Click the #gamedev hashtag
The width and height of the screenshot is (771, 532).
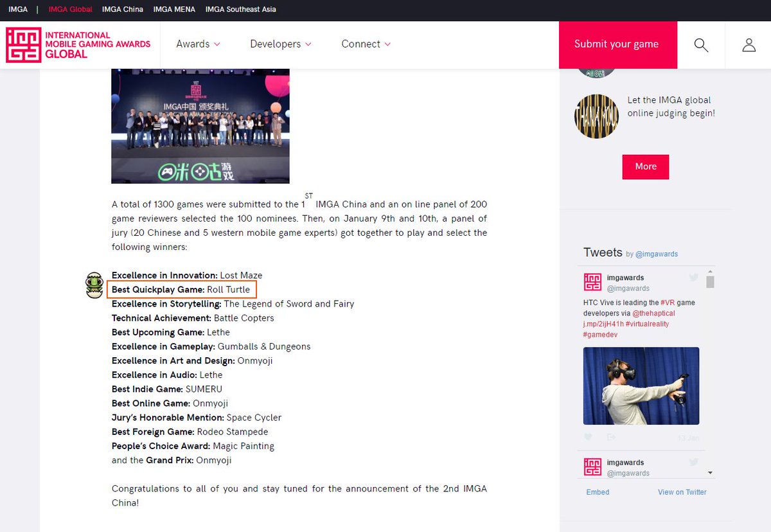coord(600,335)
